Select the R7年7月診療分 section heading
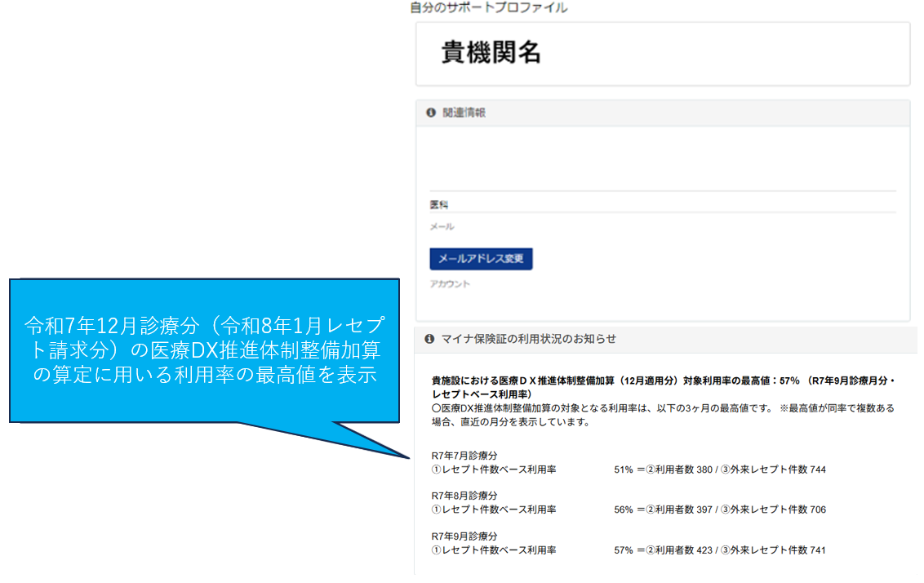 (464, 456)
